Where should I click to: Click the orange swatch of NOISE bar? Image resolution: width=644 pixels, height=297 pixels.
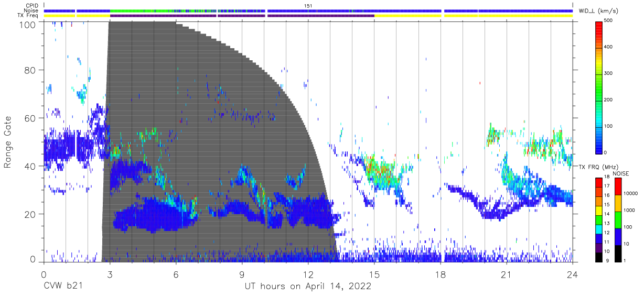click(x=618, y=203)
